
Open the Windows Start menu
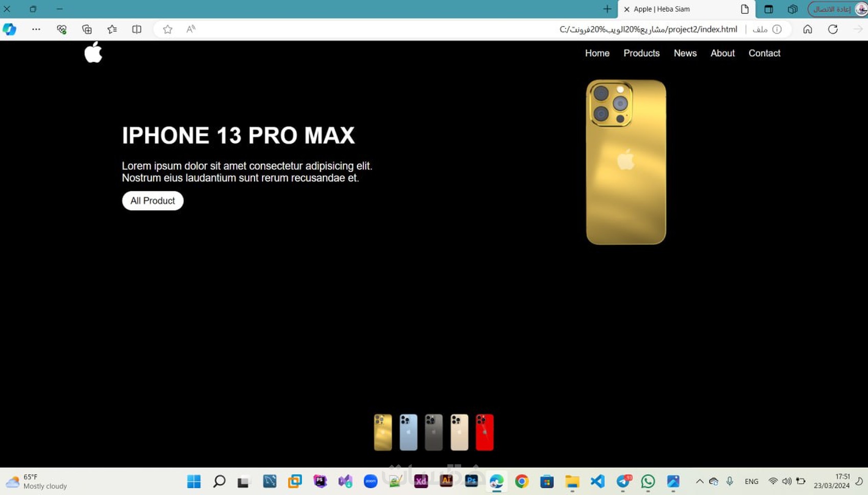(x=194, y=481)
